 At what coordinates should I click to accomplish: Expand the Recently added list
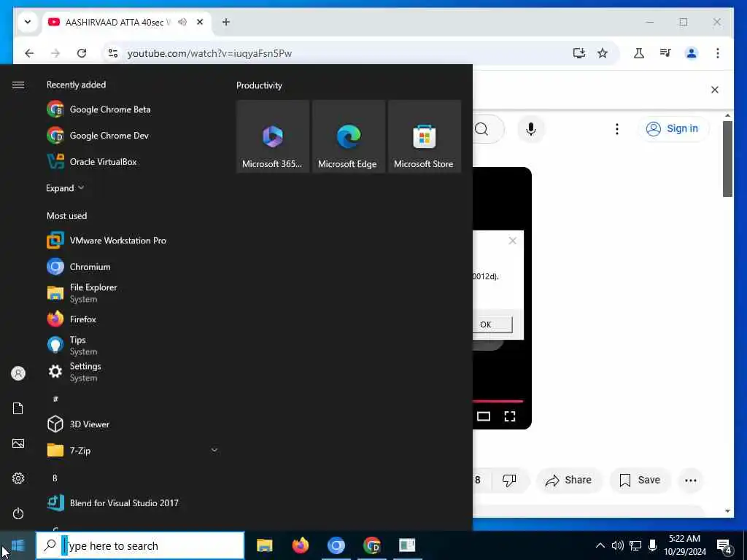[x=65, y=188]
